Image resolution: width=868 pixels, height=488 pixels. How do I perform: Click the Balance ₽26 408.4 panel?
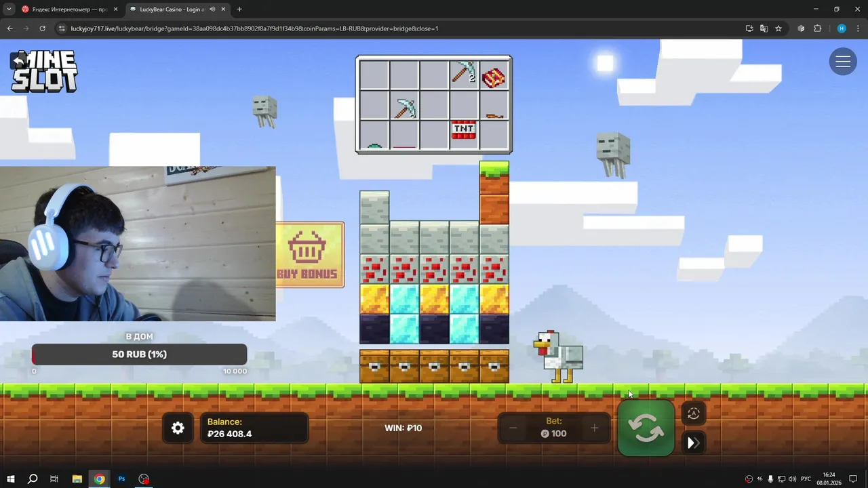click(x=254, y=428)
